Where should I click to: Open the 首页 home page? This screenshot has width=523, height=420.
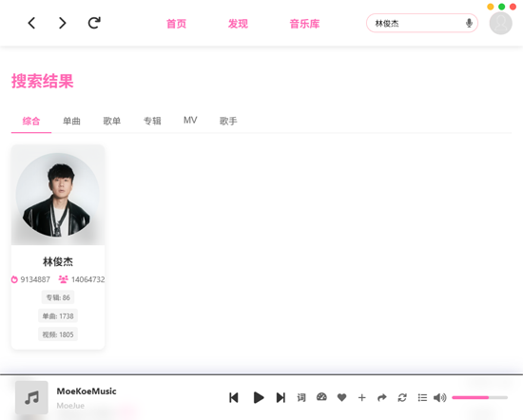tap(176, 24)
